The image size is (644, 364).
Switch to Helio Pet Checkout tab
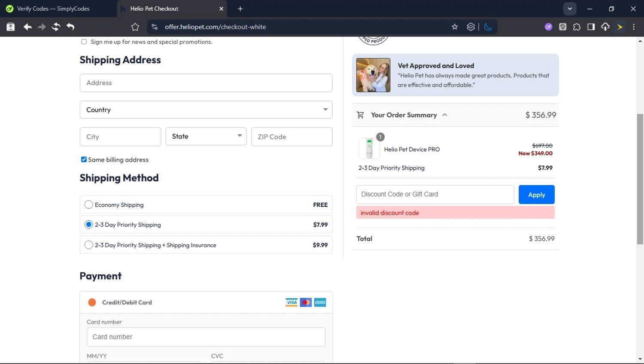[x=172, y=9]
